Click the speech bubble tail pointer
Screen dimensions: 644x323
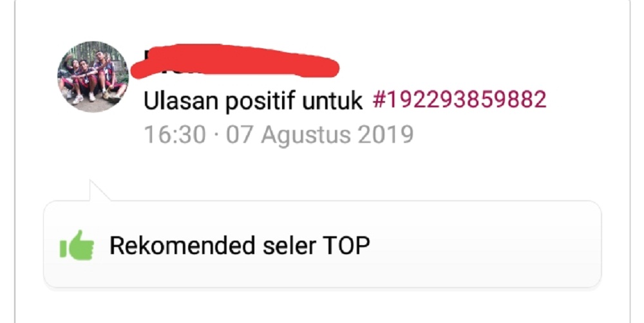[x=98, y=191]
